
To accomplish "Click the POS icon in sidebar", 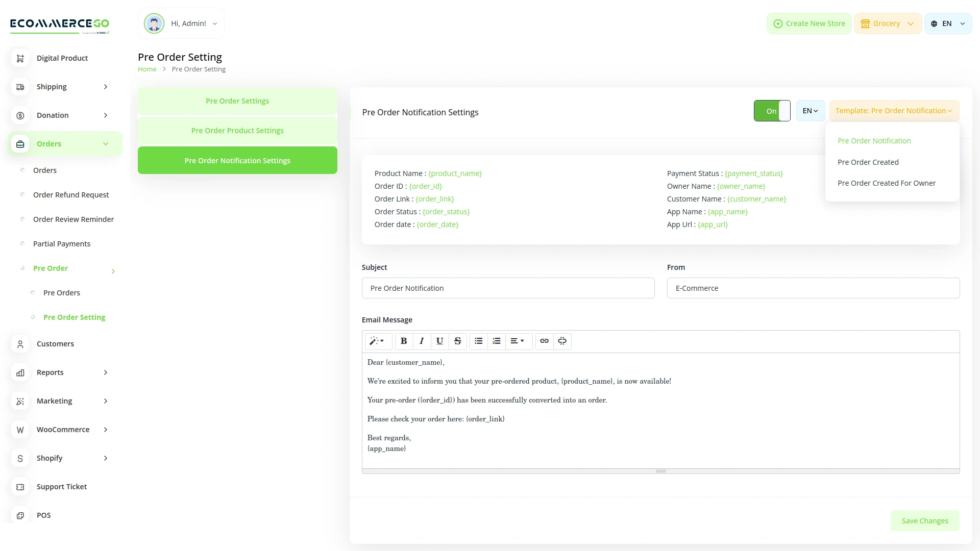I will point(20,515).
